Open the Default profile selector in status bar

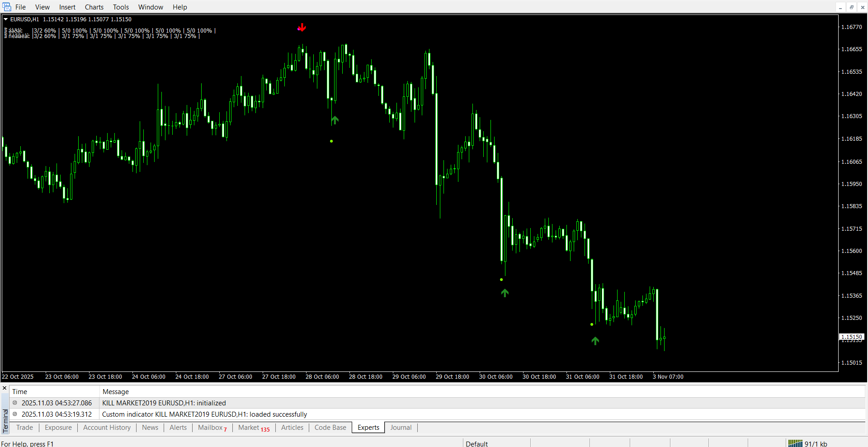tap(476, 443)
